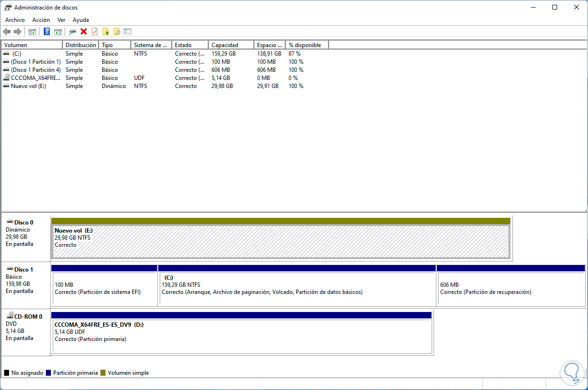The image size is (588, 390).
Task: Open the Ayuda menu
Action: [x=81, y=20]
